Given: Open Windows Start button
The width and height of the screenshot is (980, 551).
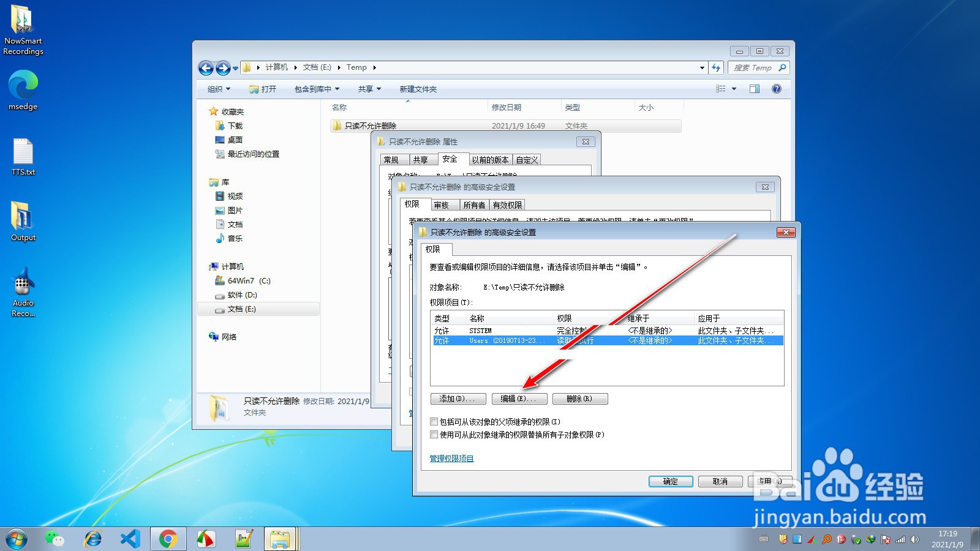Looking at the screenshot, I should [17, 539].
